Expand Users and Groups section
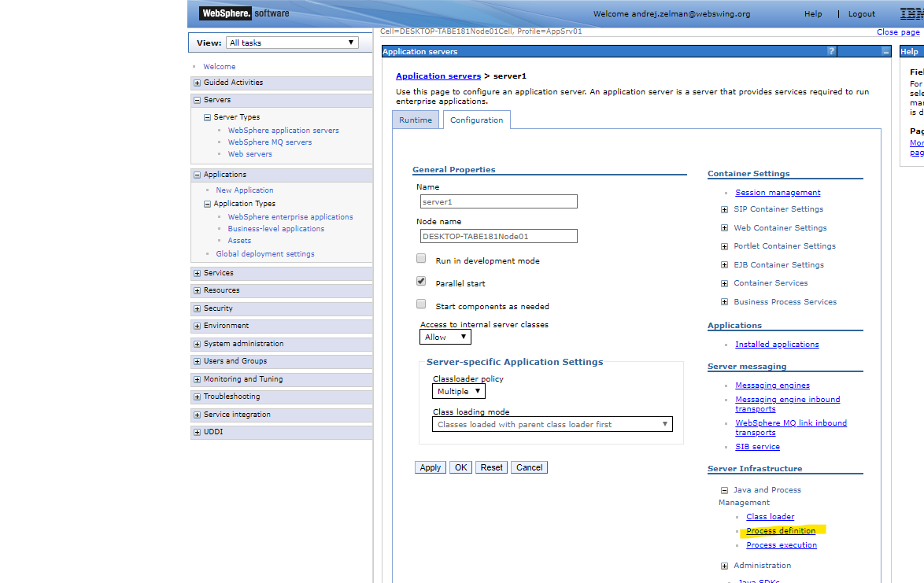 point(198,361)
